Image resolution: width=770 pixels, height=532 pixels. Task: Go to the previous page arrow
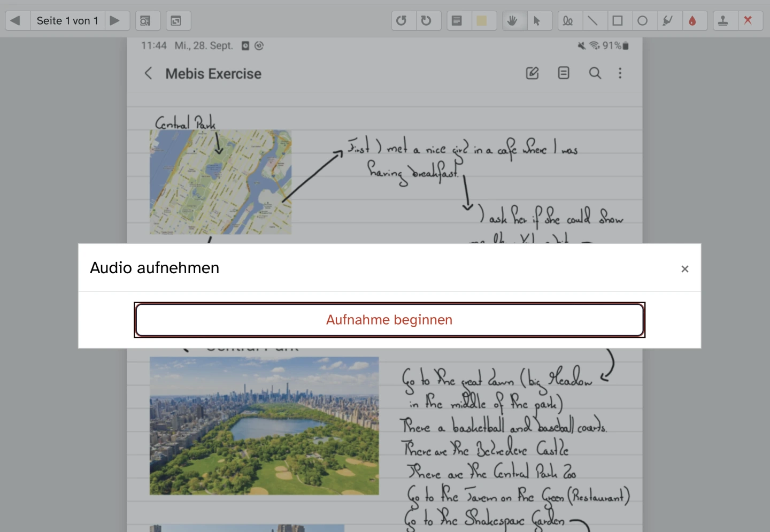pos(16,21)
